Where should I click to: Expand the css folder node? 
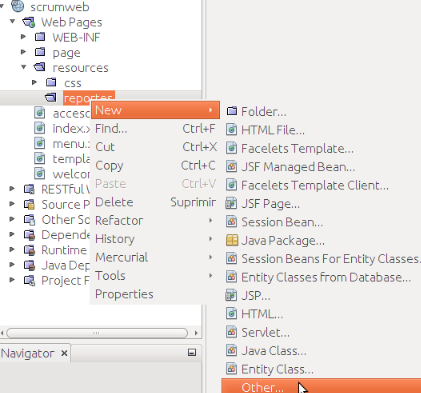point(34,82)
